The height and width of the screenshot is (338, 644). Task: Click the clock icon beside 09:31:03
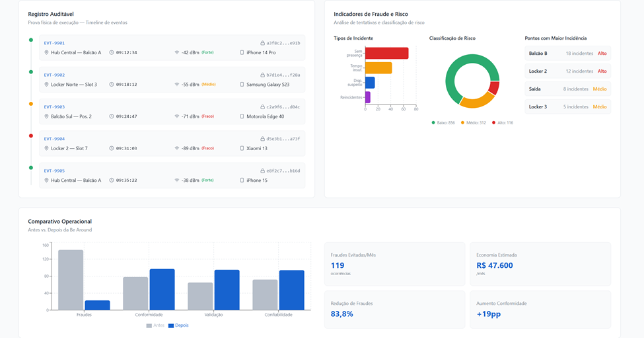point(112,148)
